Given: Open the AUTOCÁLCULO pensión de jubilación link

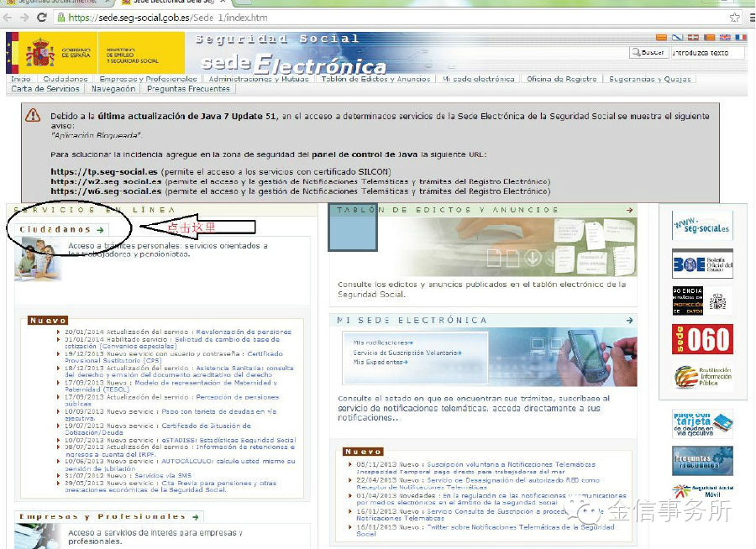Looking at the screenshot, I should click(x=181, y=465).
